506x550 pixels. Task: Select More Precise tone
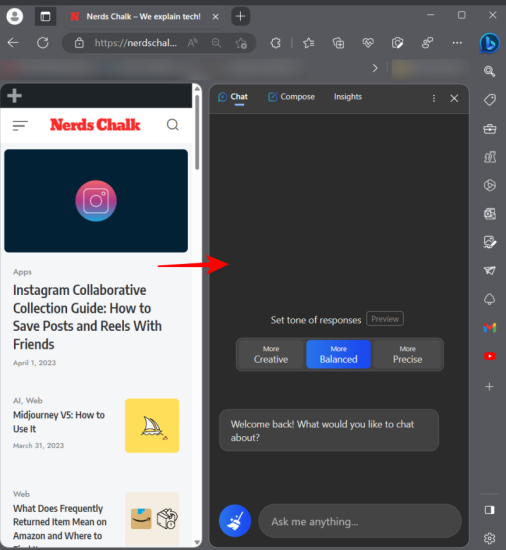pos(407,354)
